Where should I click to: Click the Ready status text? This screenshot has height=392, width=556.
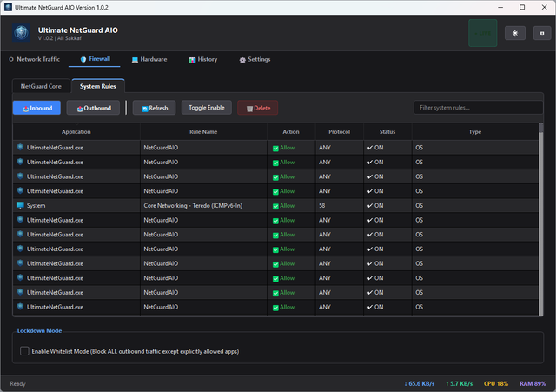tap(17, 383)
